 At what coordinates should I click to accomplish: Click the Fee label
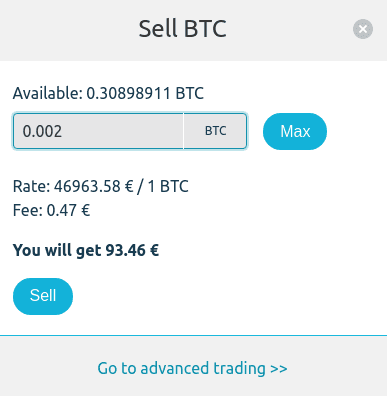[x=28, y=210]
